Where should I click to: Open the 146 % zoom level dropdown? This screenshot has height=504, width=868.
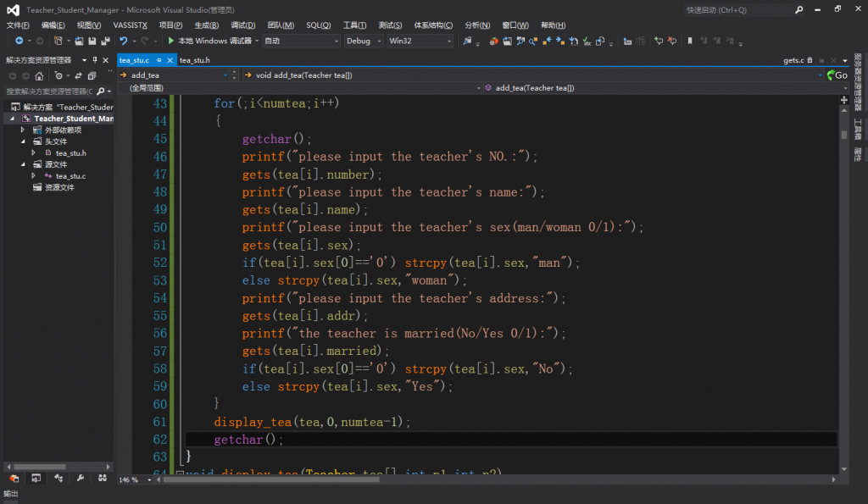149,480
